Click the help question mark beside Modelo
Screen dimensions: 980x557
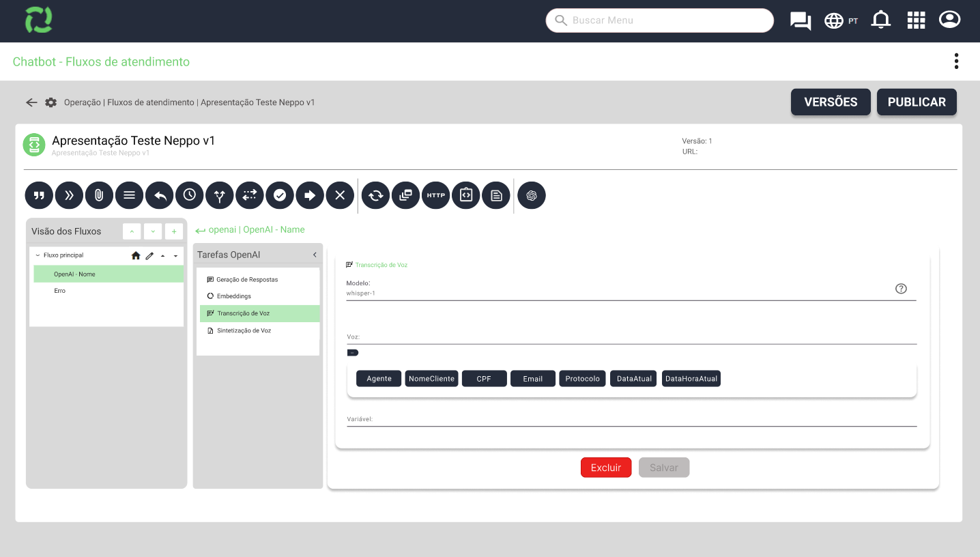point(901,289)
